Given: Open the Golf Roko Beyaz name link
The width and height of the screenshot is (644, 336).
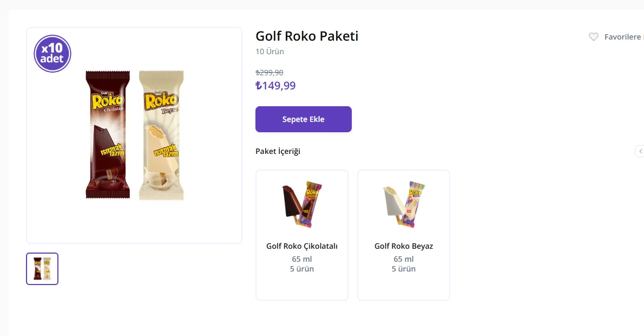Looking at the screenshot, I should point(403,246).
